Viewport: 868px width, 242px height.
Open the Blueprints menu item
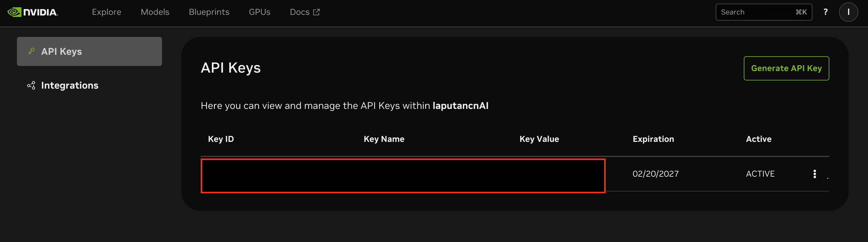(209, 12)
